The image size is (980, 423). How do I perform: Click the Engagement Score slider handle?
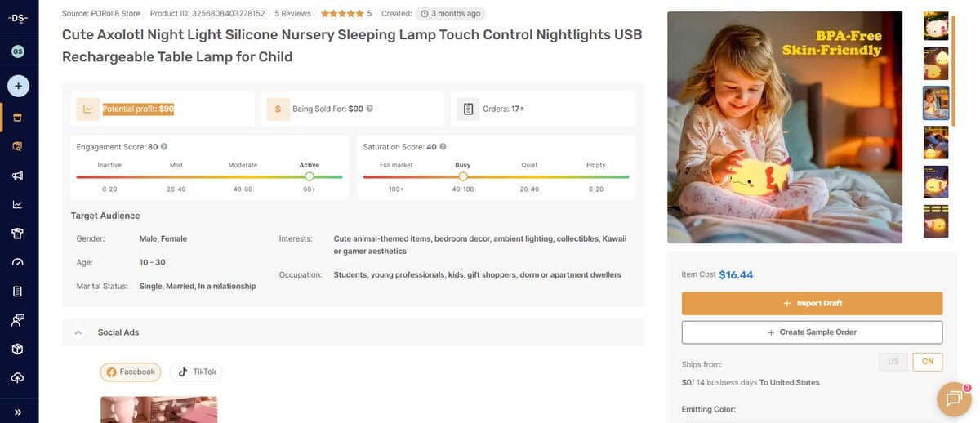coord(310,176)
